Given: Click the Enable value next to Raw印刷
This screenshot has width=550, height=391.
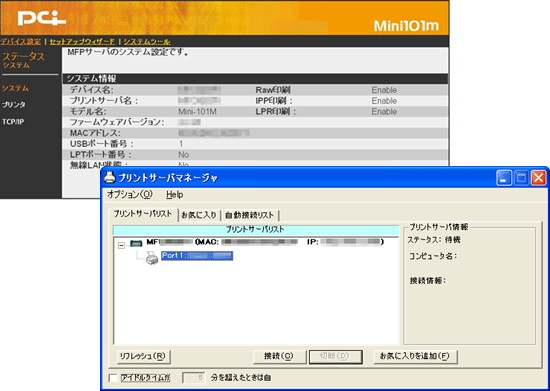Looking at the screenshot, I should tap(384, 90).
